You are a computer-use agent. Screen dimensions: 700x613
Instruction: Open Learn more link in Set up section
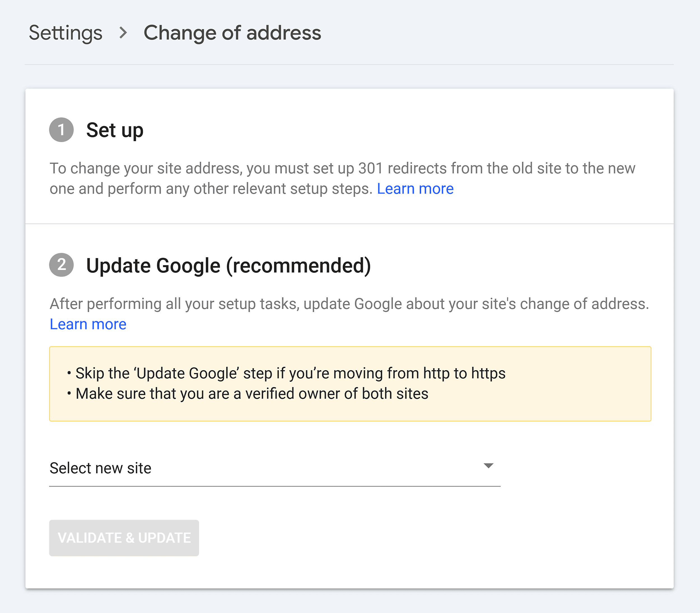(415, 188)
